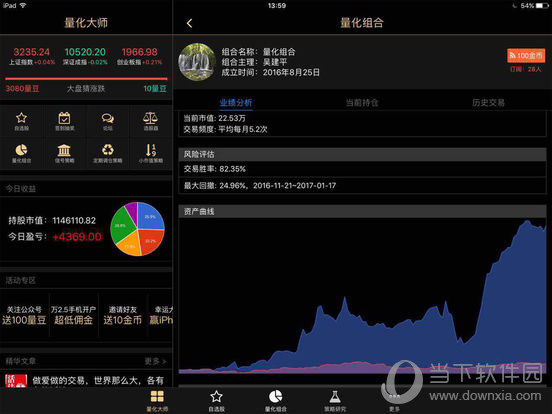
Task: Select 量化大师 in the bottom tab bar
Action: pos(157,401)
